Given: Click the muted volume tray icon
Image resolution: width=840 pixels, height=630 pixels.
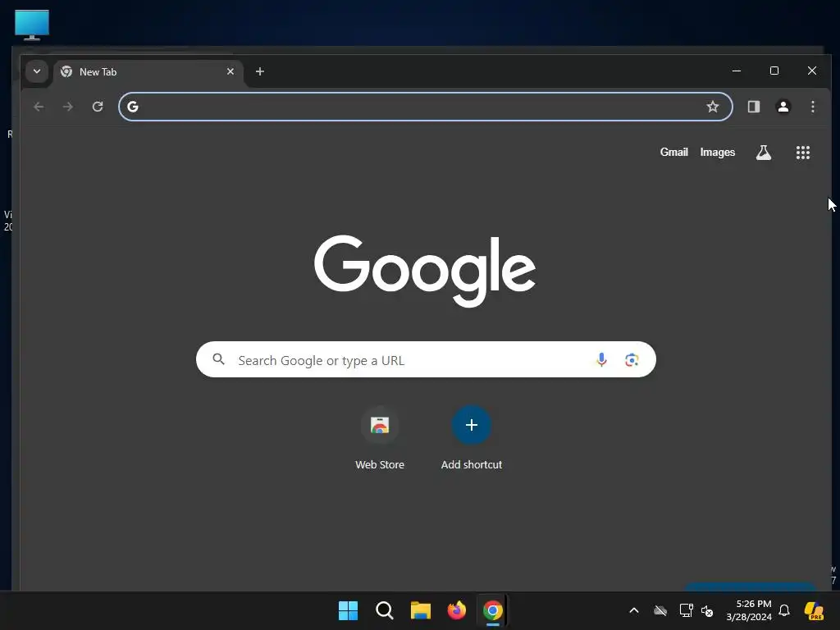Looking at the screenshot, I should tap(707, 610).
